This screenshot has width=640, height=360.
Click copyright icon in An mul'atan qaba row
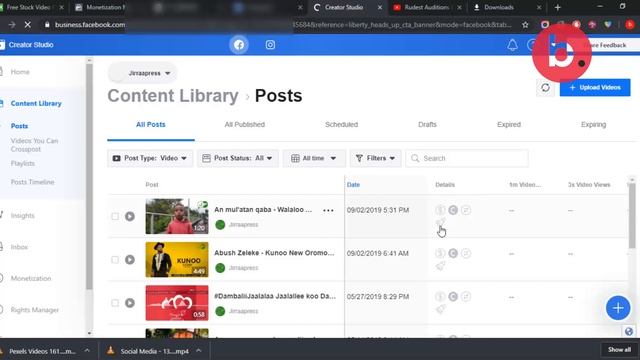453,210
